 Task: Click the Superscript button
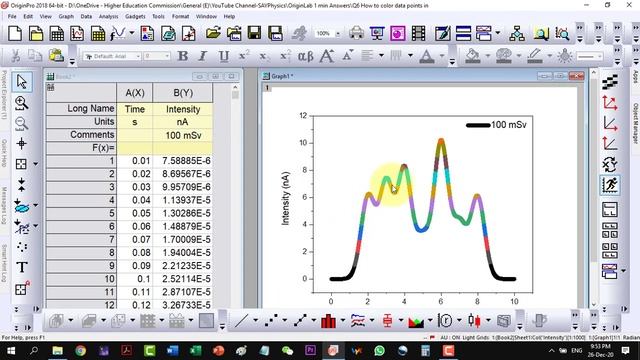(244, 56)
